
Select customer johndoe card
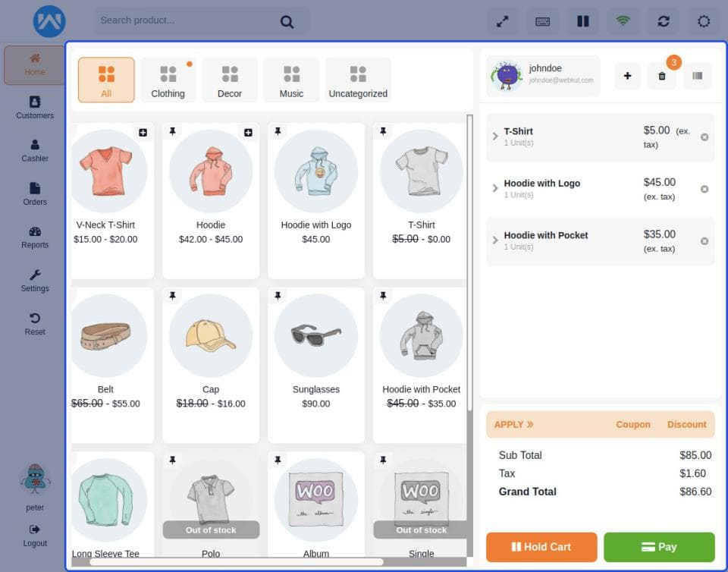543,76
